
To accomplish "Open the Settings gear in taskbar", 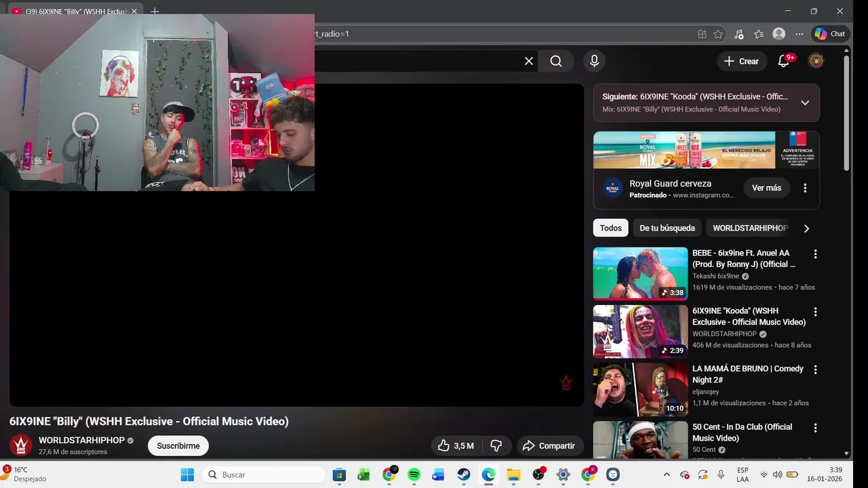I will tap(563, 475).
